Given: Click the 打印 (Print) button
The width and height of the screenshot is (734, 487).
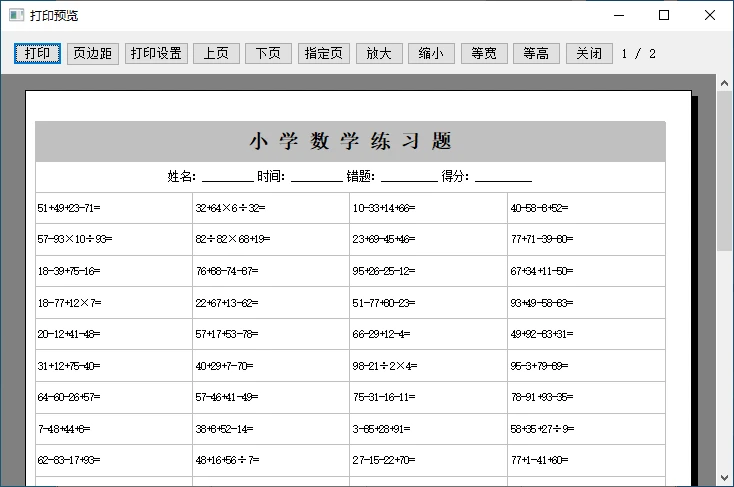Looking at the screenshot, I should 37,54.
